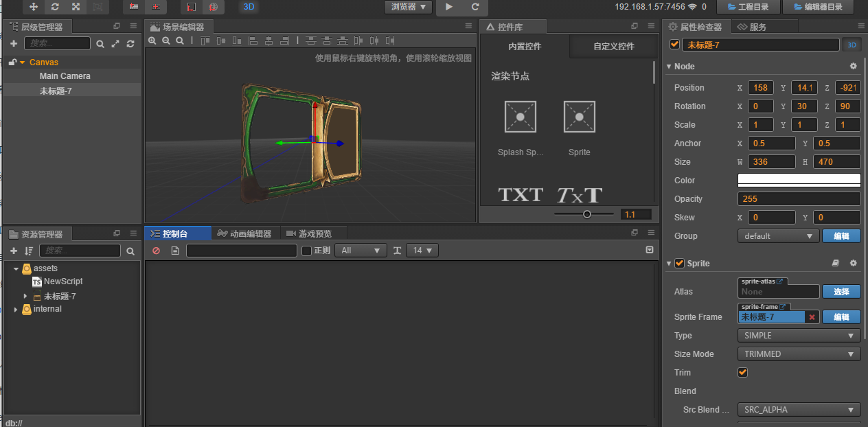Switch to the 内置控件 tab

[x=525, y=47]
